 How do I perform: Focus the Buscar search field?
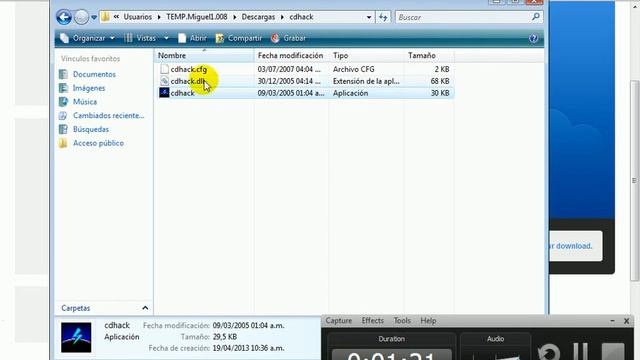point(463,17)
